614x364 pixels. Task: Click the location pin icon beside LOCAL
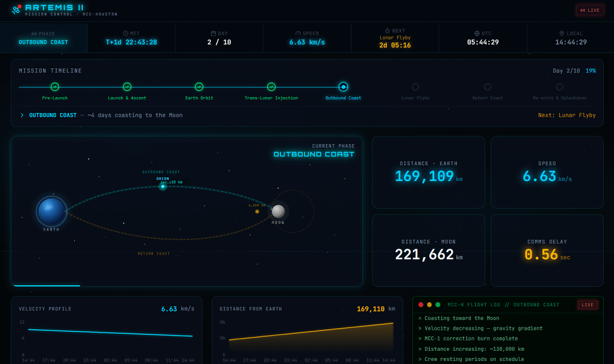(562, 33)
